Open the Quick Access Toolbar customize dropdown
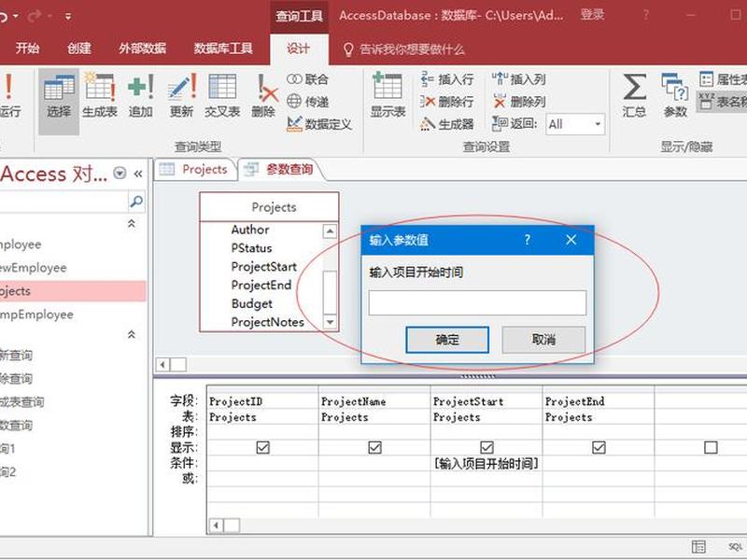The height and width of the screenshot is (560, 747). pyautogui.click(x=68, y=16)
